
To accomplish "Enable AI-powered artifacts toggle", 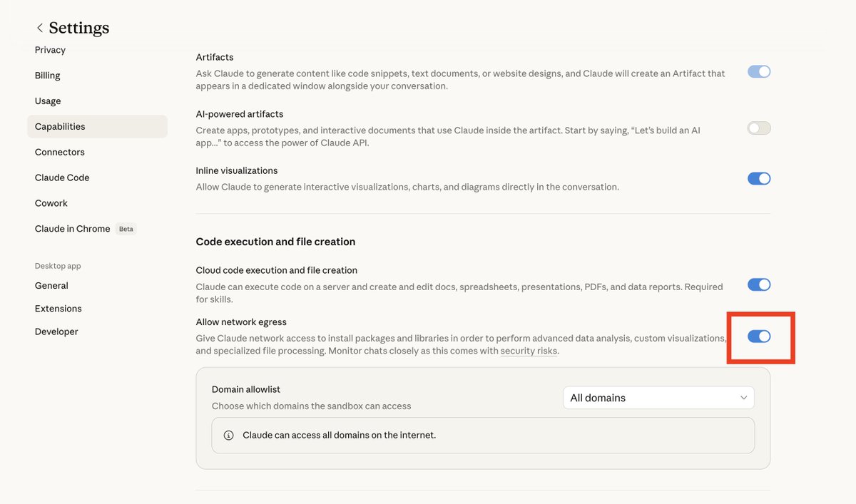I will [x=759, y=128].
